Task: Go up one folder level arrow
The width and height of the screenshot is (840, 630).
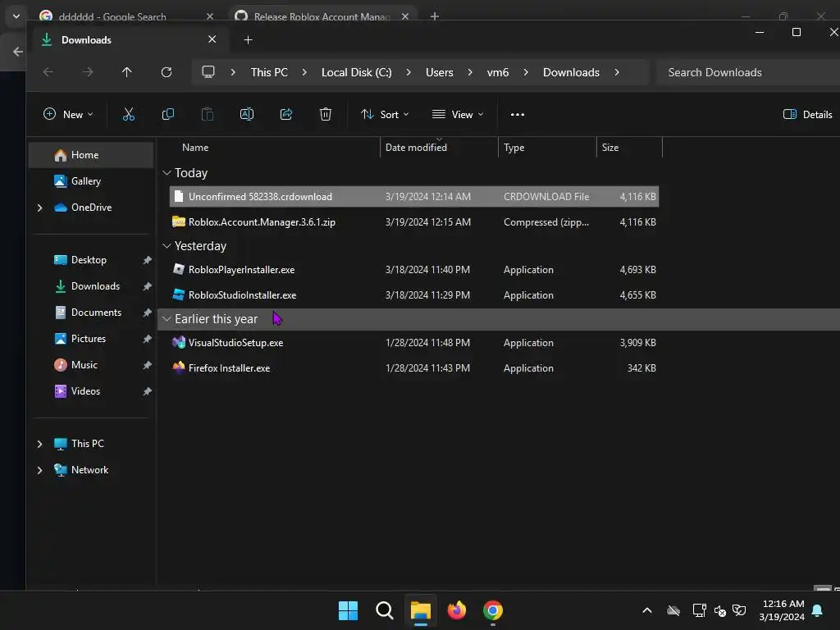Action: point(127,72)
